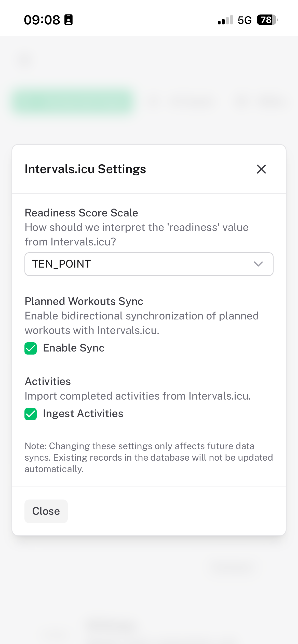Tap the Planned Workouts Sync heading
This screenshot has width=298, height=644.
tap(84, 301)
